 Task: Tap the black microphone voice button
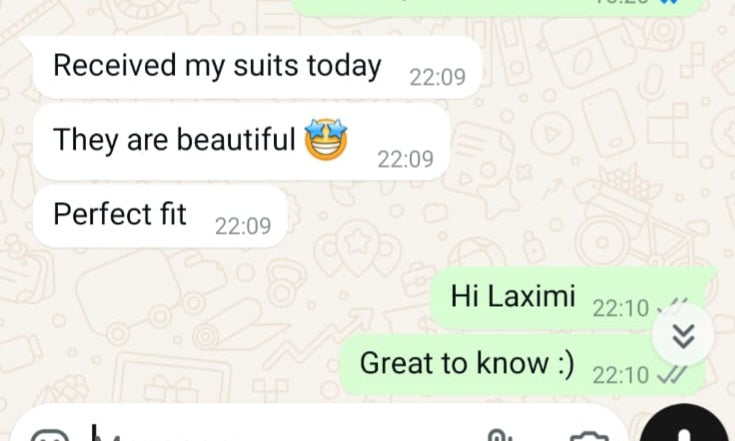(683, 424)
